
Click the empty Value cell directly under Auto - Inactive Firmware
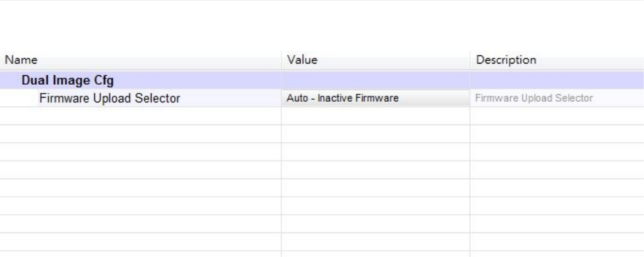376,116
